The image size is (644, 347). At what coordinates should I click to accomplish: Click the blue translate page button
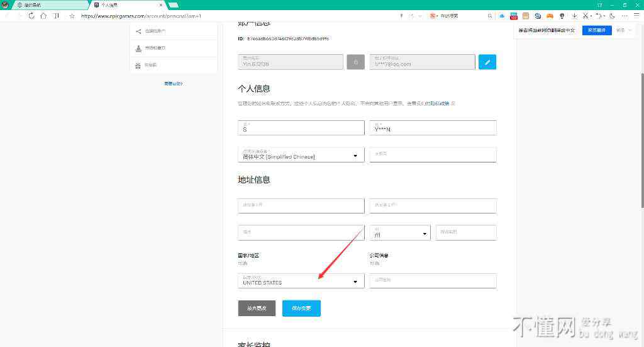point(596,30)
